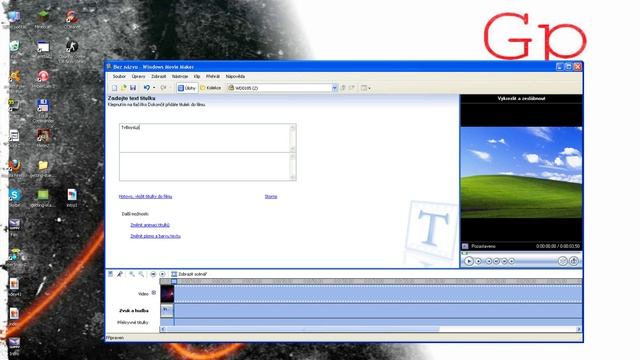Open the Přehrát menu
The height and width of the screenshot is (360, 640).
click(x=213, y=76)
